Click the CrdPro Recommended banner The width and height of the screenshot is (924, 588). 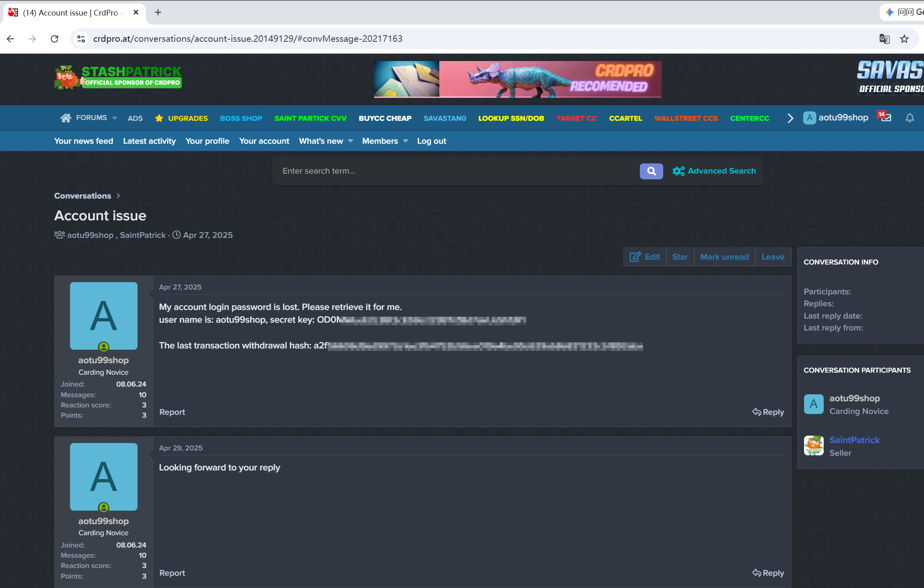[x=517, y=79]
